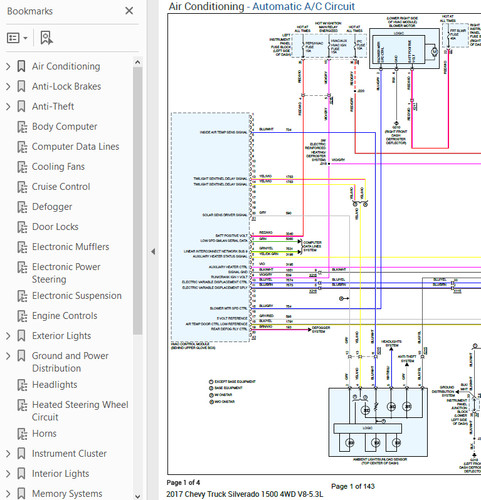481x500 pixels.
Task: Click the Door Locks bookmark icon
Action: [x=22, y=227]
